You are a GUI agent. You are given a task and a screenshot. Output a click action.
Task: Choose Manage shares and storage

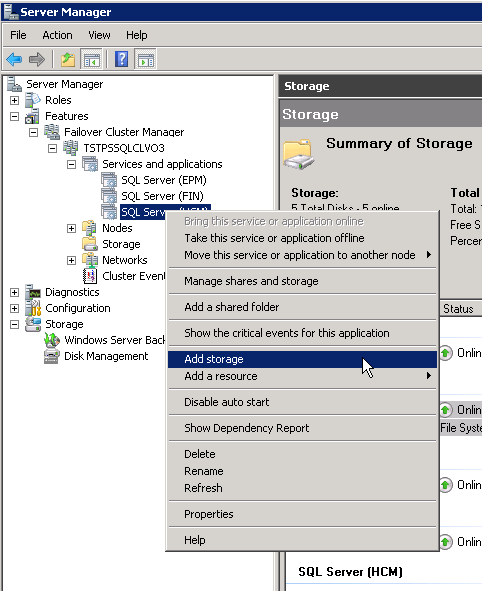click(302, 281)
